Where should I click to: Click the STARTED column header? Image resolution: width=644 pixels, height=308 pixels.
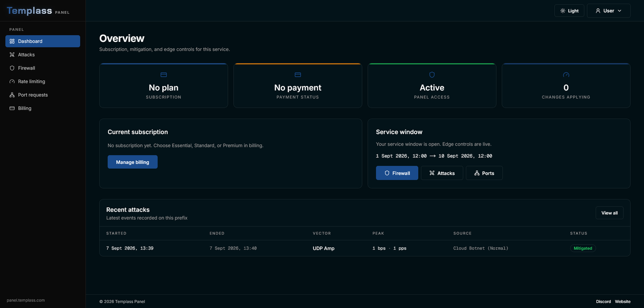(x=116, y=234)
